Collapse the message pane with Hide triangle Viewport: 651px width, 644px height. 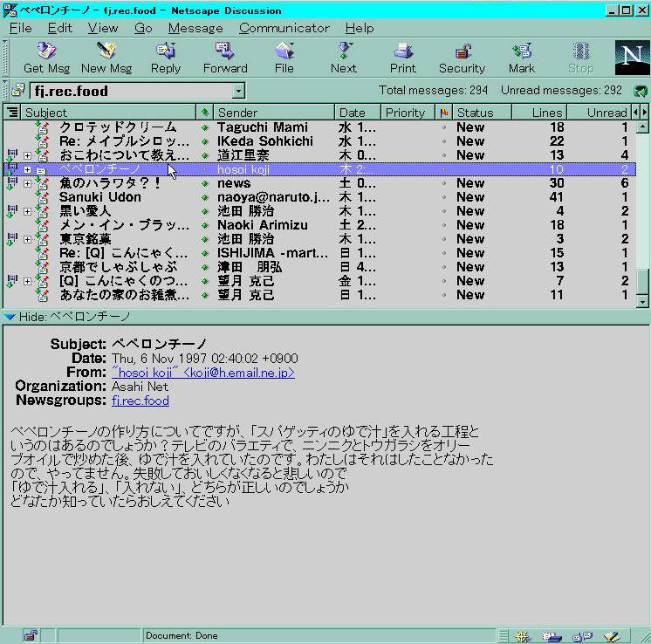tap(9, 317)
